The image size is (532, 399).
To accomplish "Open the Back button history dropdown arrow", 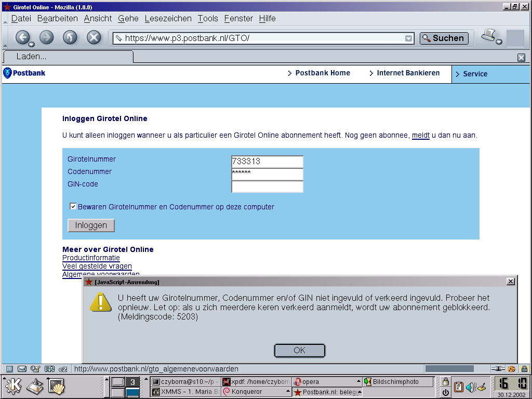I will [31, 45].
